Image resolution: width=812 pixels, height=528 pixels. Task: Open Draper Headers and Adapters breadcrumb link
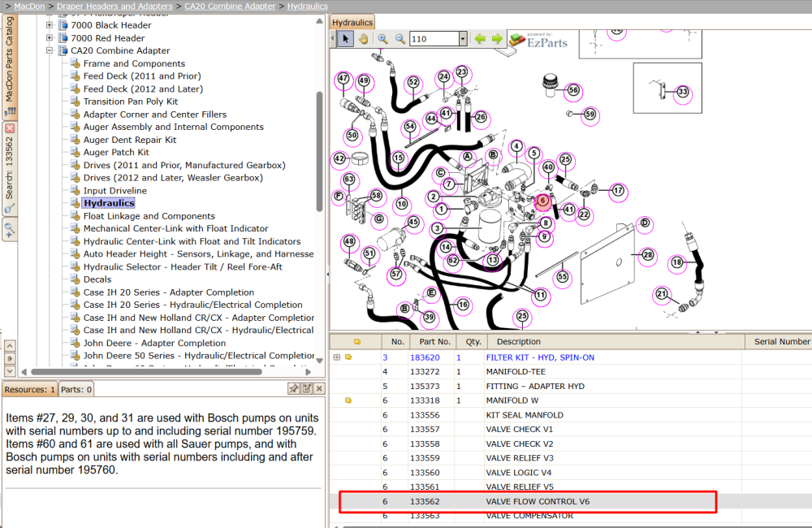coord(114,6)
